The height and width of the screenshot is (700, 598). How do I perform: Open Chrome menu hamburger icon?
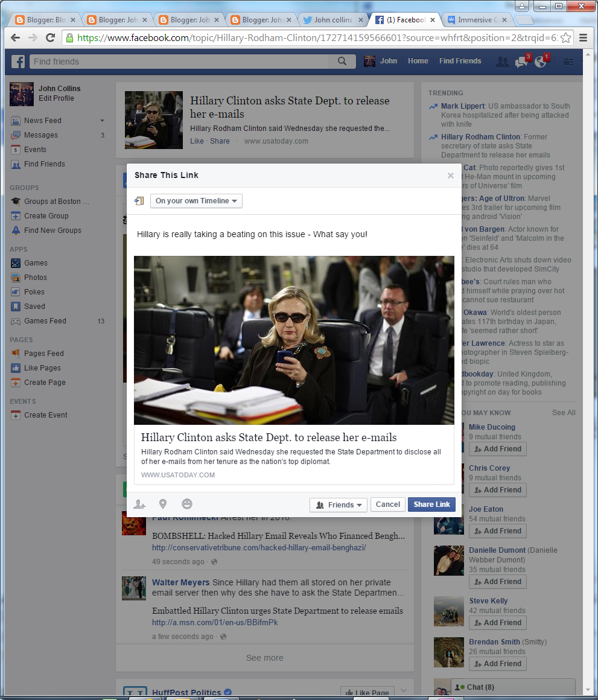pyautogui.click(x=583, y=38)
